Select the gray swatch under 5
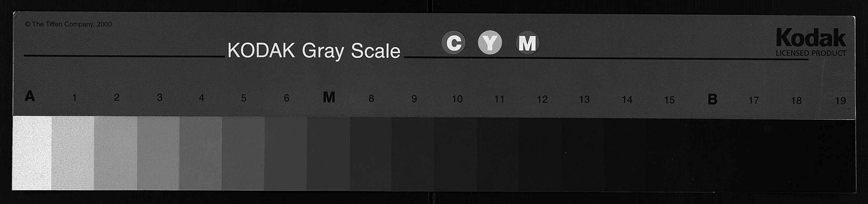This screenshot has height=204, width=868. 243,154
